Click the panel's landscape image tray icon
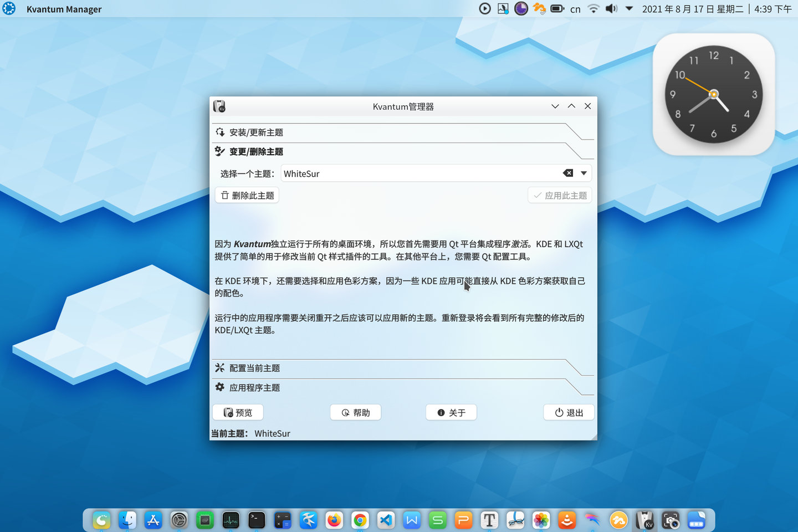 [503, 8]
